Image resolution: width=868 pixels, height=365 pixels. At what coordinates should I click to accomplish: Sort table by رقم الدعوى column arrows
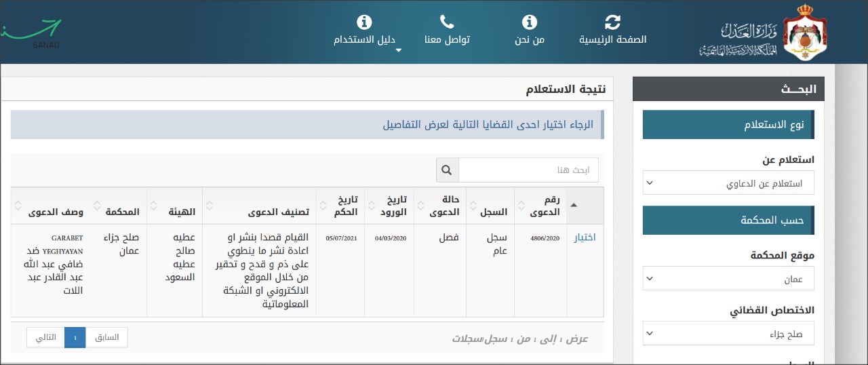pyautogui.click(x=520, y=205)
